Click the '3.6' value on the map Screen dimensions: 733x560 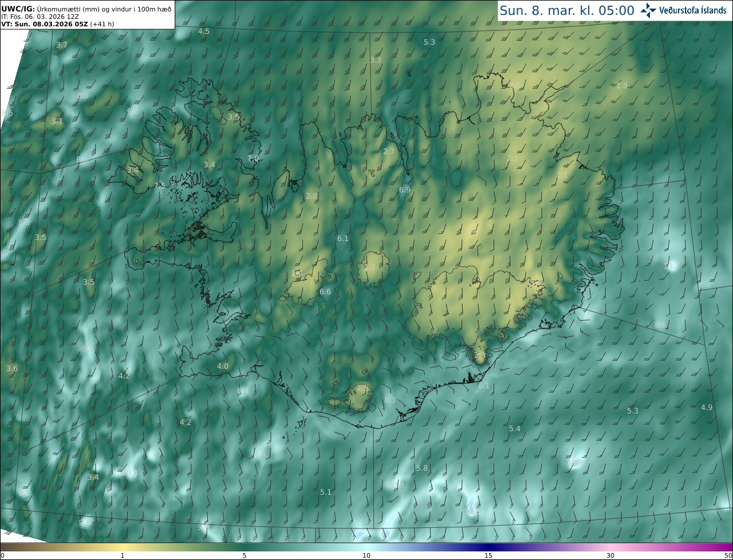pyautogui.click(x=12, y=369)
